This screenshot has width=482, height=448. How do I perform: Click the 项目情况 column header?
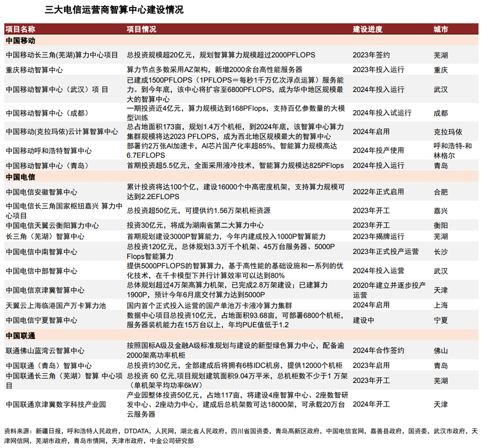pyautogui.click(x=142, y=29)
